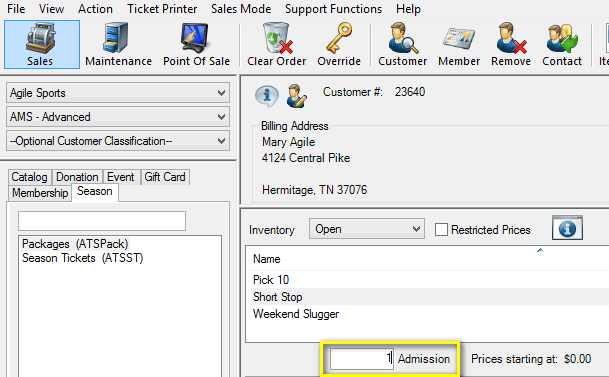Select Packages (ATSPack) in list

click(75, 244)
